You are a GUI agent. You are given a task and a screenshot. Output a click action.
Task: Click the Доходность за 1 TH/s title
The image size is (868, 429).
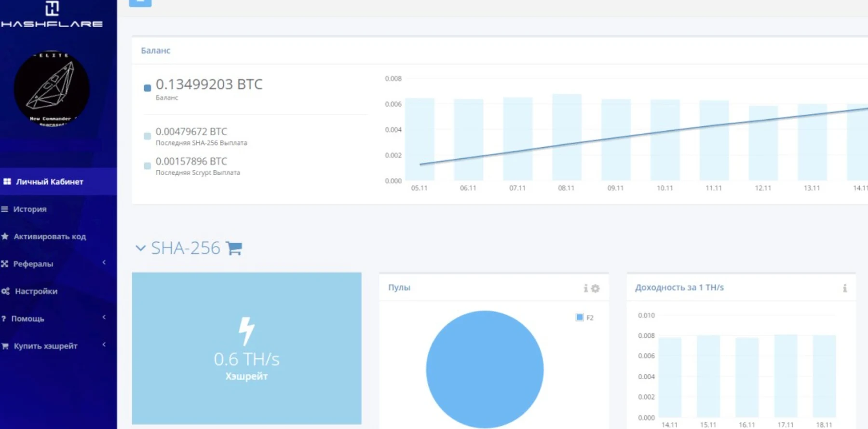tap(679, 288)
